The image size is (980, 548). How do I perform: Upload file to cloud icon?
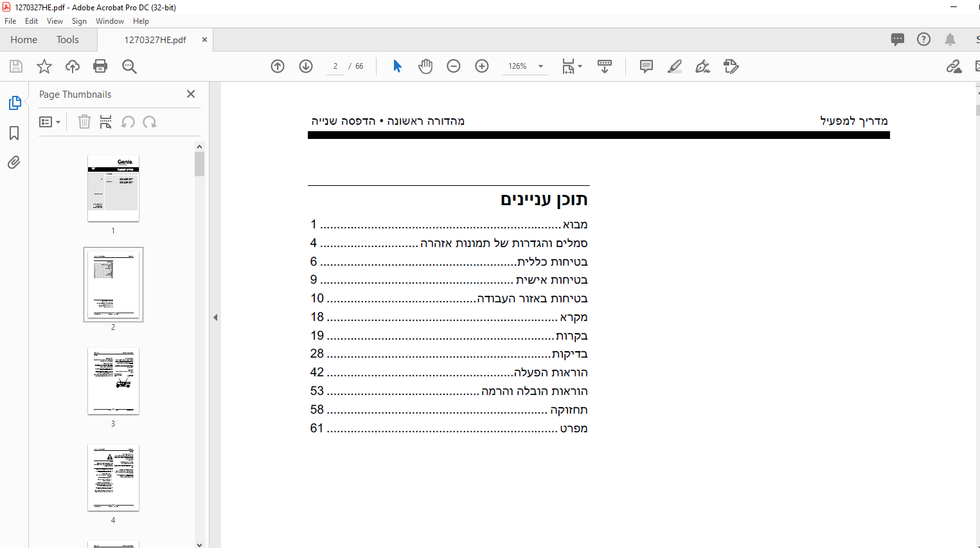(73, 66)
